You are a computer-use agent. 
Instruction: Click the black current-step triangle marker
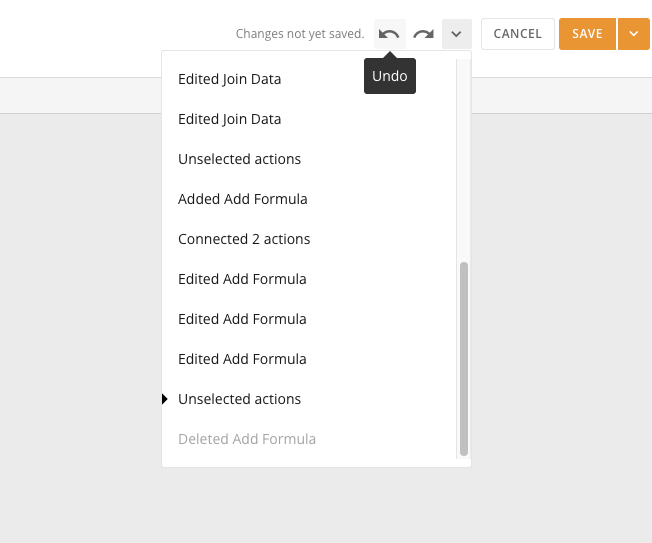click(165, 399)
